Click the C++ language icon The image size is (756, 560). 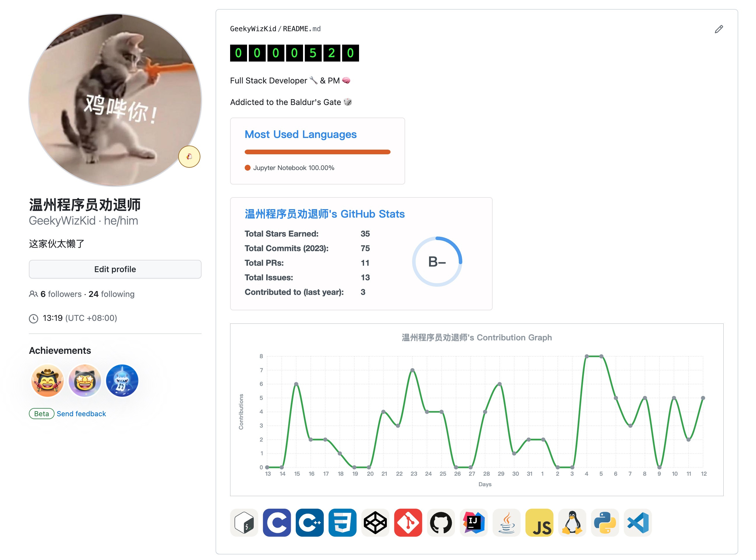pos(309,522)
